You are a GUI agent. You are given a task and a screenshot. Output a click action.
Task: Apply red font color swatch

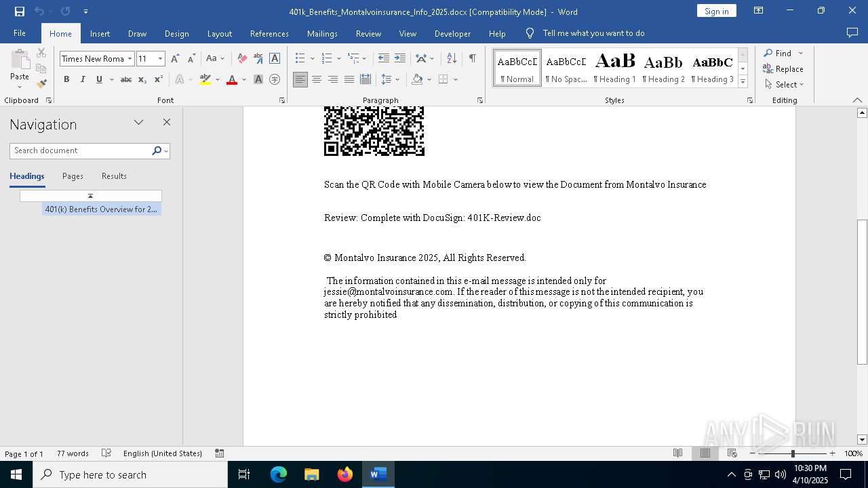232,80
